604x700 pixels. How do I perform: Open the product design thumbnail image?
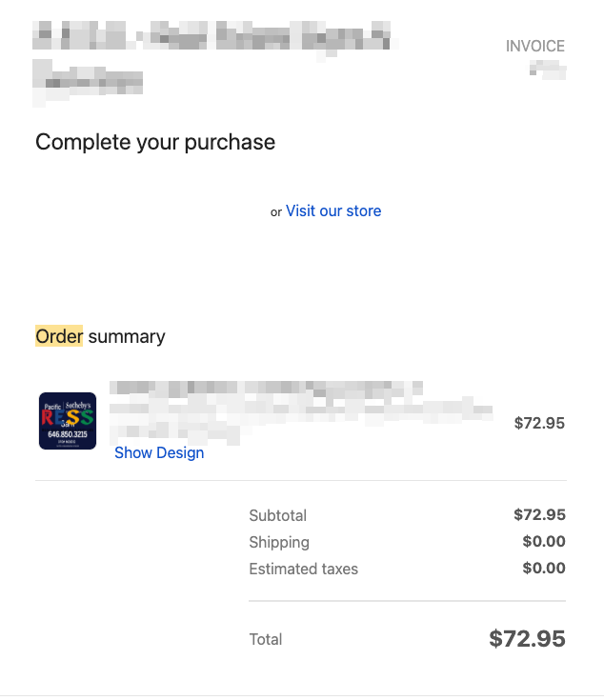click(x=68, y=421)
